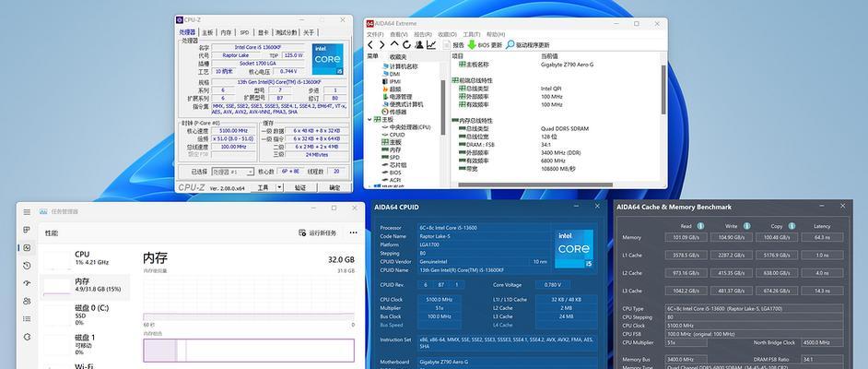Select SPD item in AIDA64 tree
Screen dimensions: 868x369
(391, 158)
